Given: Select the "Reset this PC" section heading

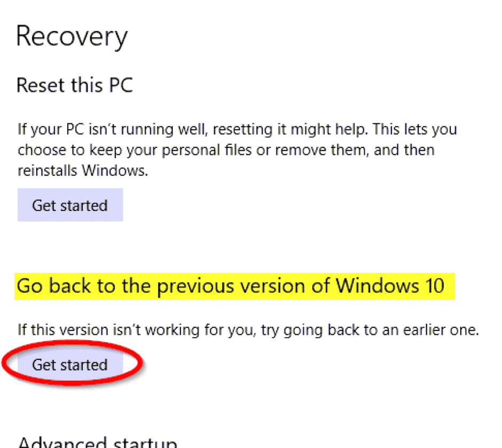Looking at the screenshot, I should coord(75,85).
